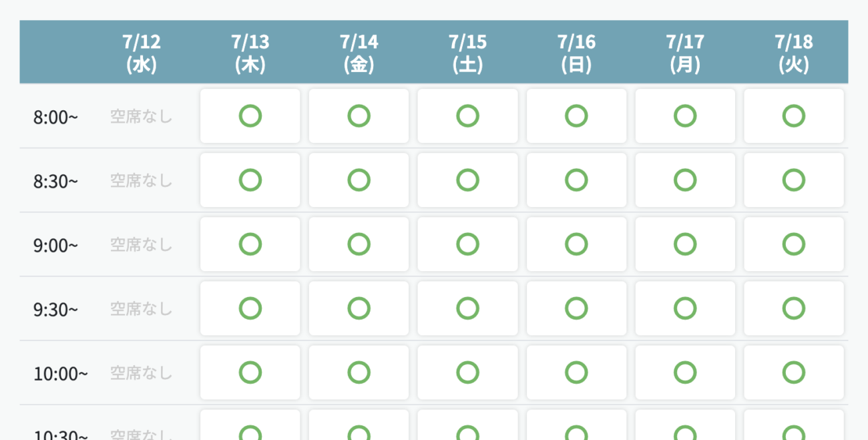Click the 9:30 availability circle for 7/18
This screenshot has height=440, width=868.
794,308
